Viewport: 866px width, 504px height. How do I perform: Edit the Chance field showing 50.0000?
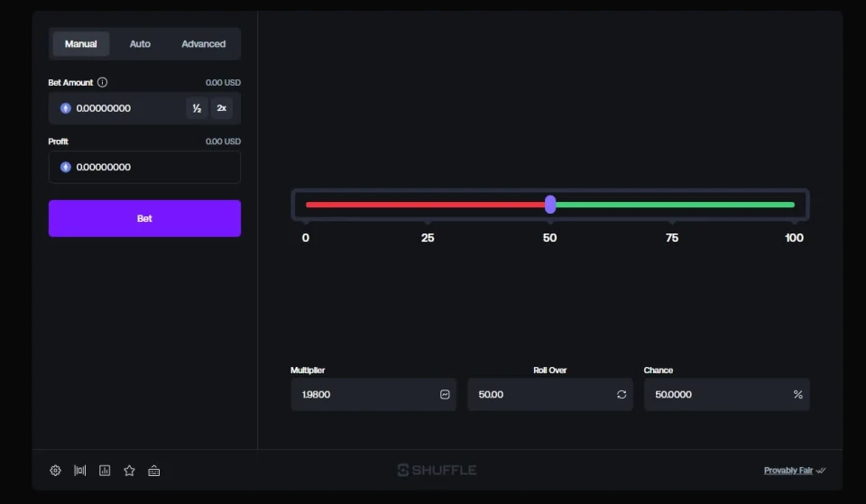pos(727,394)
